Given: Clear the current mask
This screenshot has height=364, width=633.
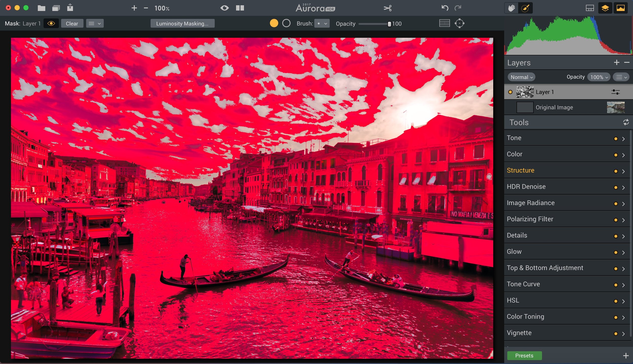Looking at the screenshot, I should tap(72, 24).
